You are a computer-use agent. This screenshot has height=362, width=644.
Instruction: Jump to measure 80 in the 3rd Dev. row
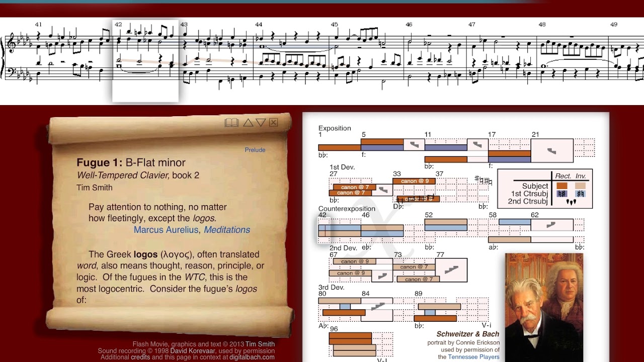coord(323,294)
